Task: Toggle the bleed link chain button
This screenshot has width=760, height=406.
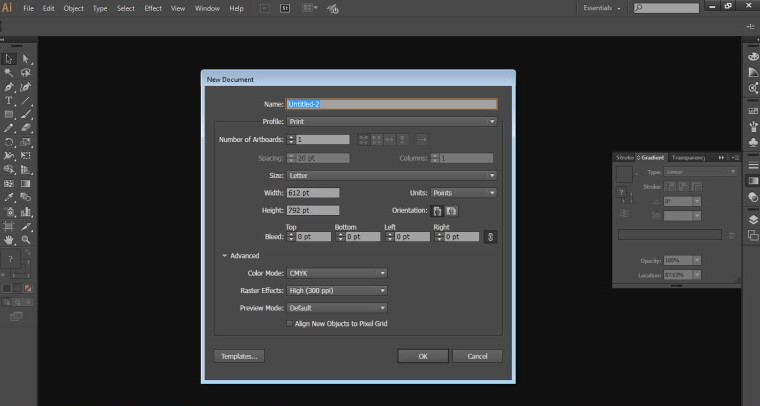Action: 490,237
